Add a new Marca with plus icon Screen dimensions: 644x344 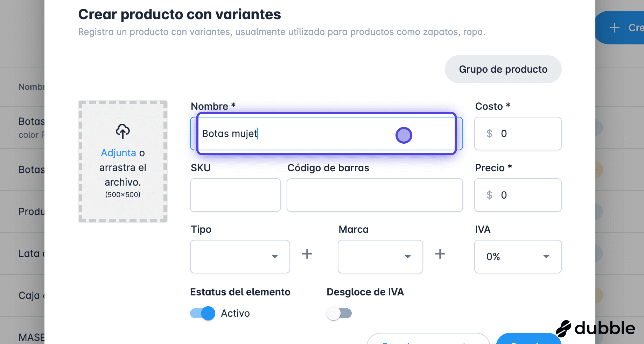click(440, 254)
